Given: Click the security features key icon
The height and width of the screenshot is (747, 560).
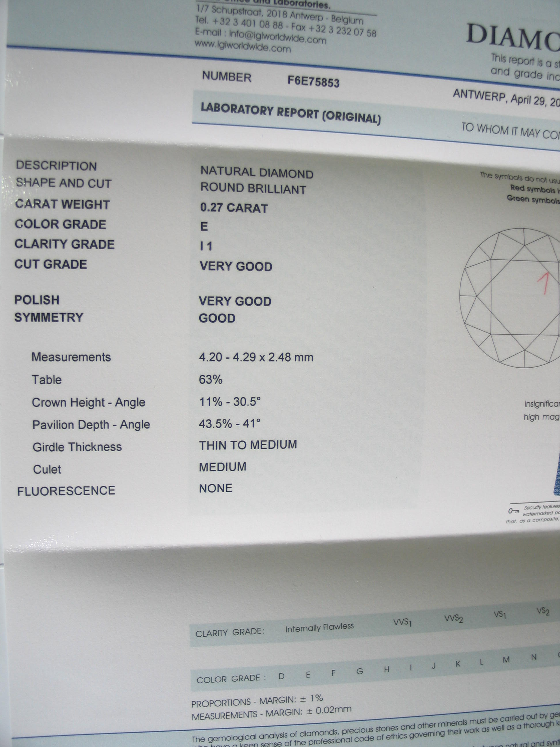Looking at the screenshot, I should (x=513, y=511).
